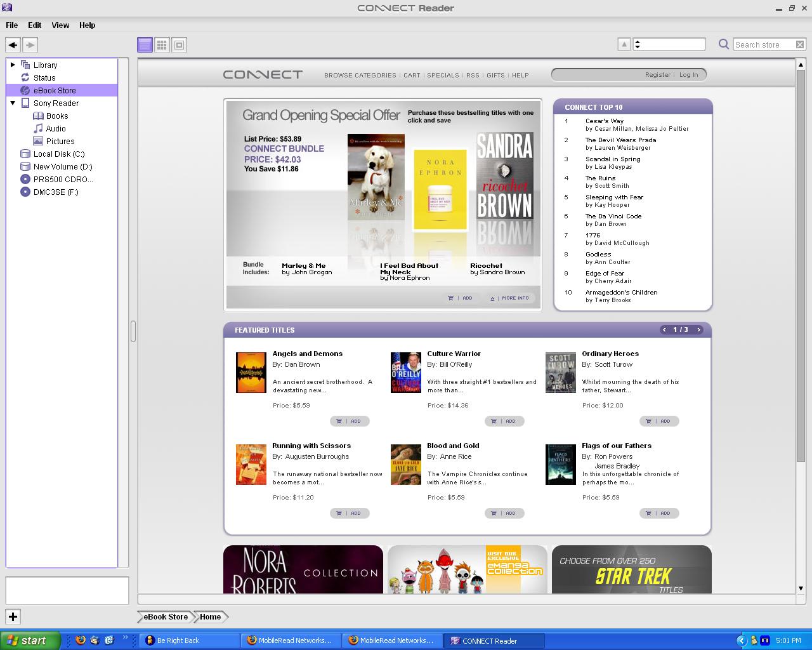This screenshot has height=650, width=812.
Task: Add Culture Warrior to cart
Action: point(504,421)
